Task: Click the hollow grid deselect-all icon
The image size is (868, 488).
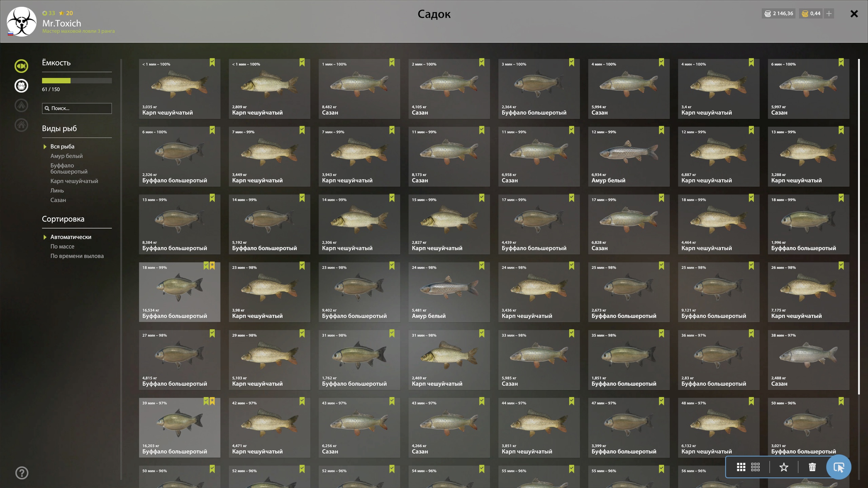Action: point(755,467)
